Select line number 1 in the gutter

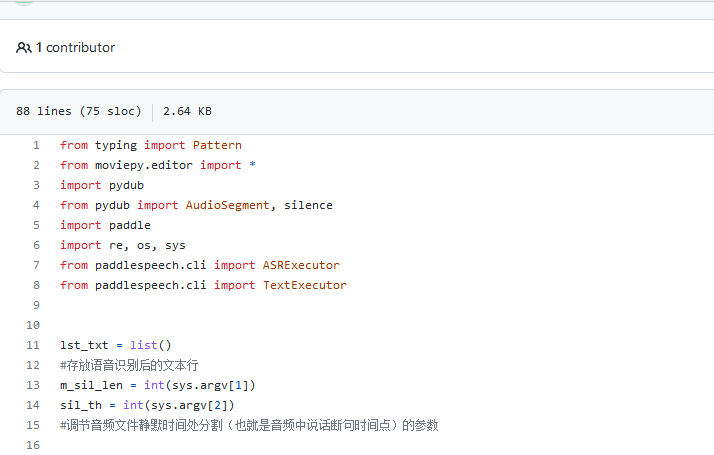(36, 145)
